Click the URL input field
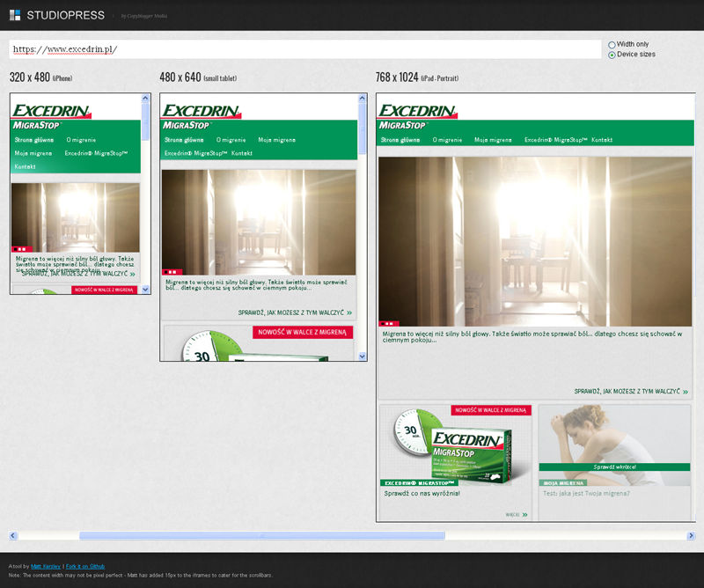 pos(304,49)
